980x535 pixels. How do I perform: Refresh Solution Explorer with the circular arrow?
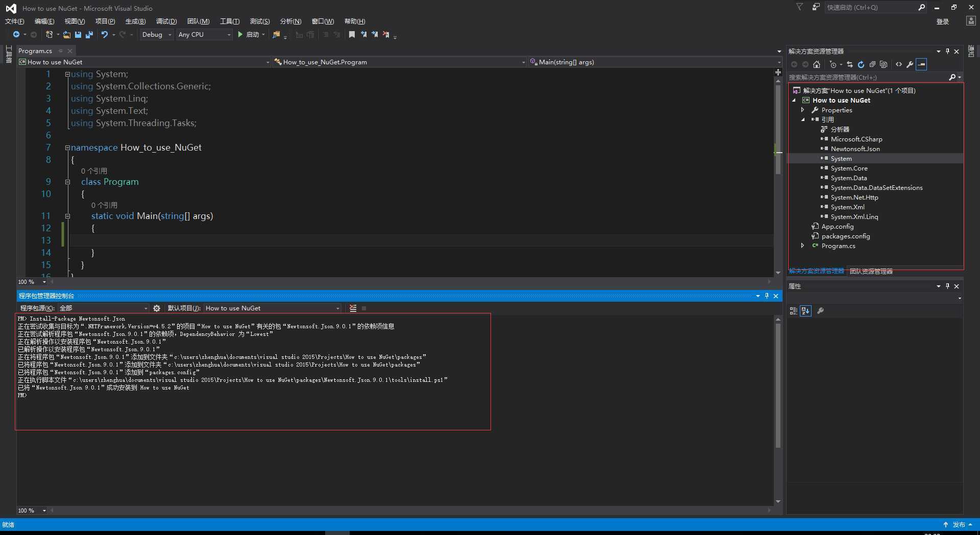pyautogui.click(x=861, y=64)
